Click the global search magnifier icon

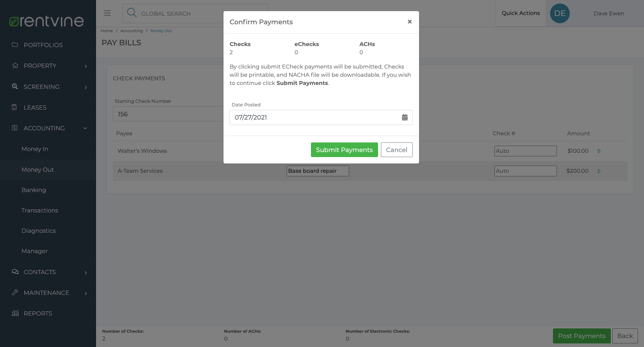(132, 13)
